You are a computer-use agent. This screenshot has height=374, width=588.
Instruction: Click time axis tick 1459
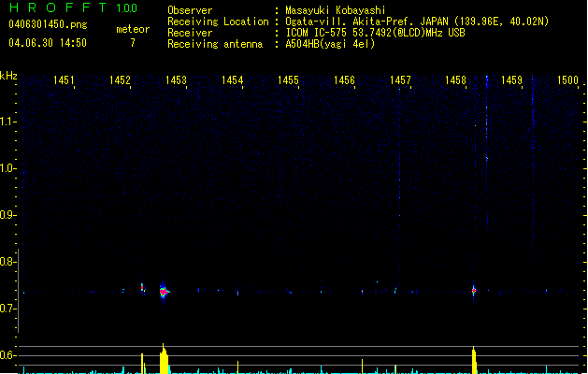point(511,80)
